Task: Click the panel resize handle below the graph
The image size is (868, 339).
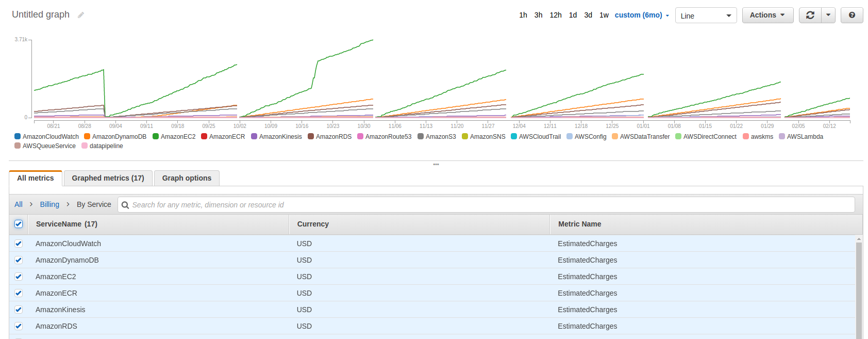Action: pyautogui.click(x=436, y=164)
